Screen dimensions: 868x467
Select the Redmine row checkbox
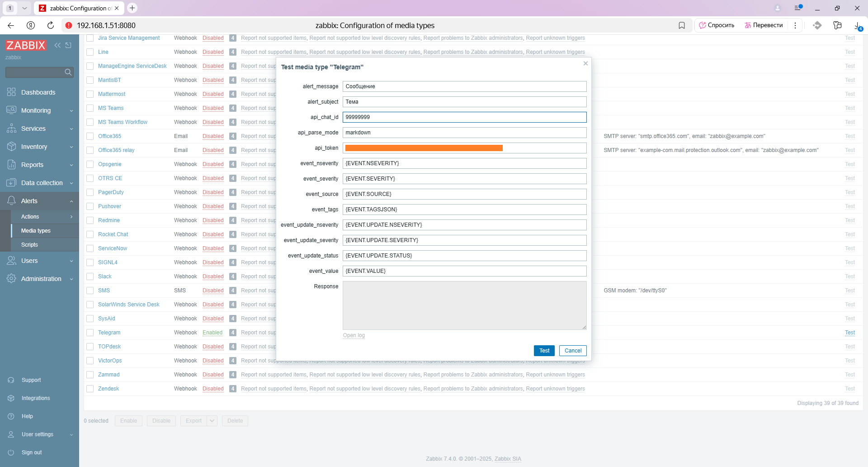click(x=90, y=220)
